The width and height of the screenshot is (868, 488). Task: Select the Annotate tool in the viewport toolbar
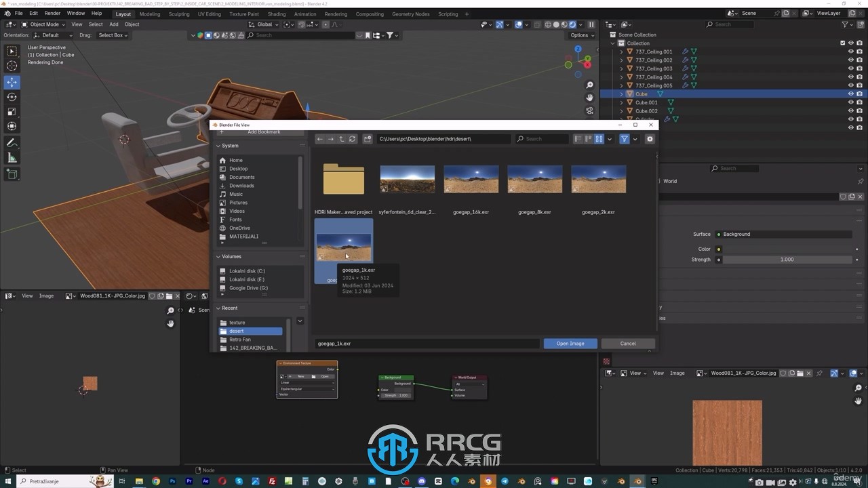click(x=12, y=143)
